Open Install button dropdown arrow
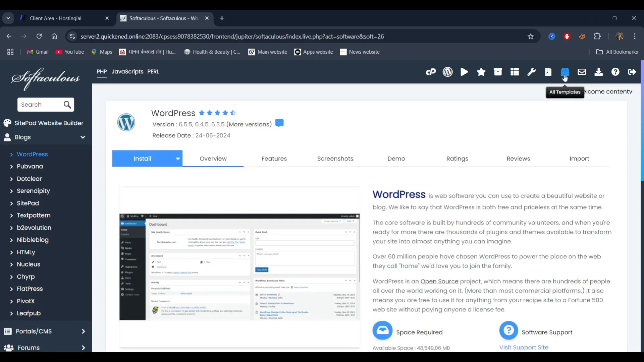This screenshot has height=362, width=644. pyautogui.click(x=178, y=159)
